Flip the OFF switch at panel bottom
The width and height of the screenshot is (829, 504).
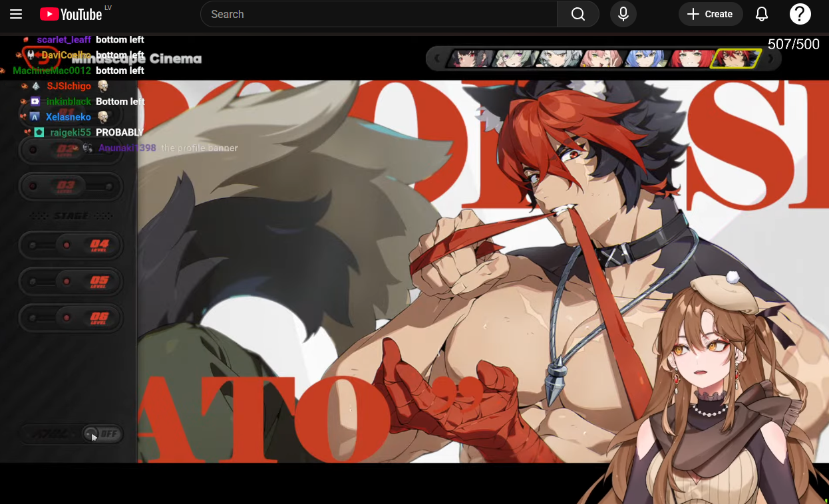click(x=102, y=434)
